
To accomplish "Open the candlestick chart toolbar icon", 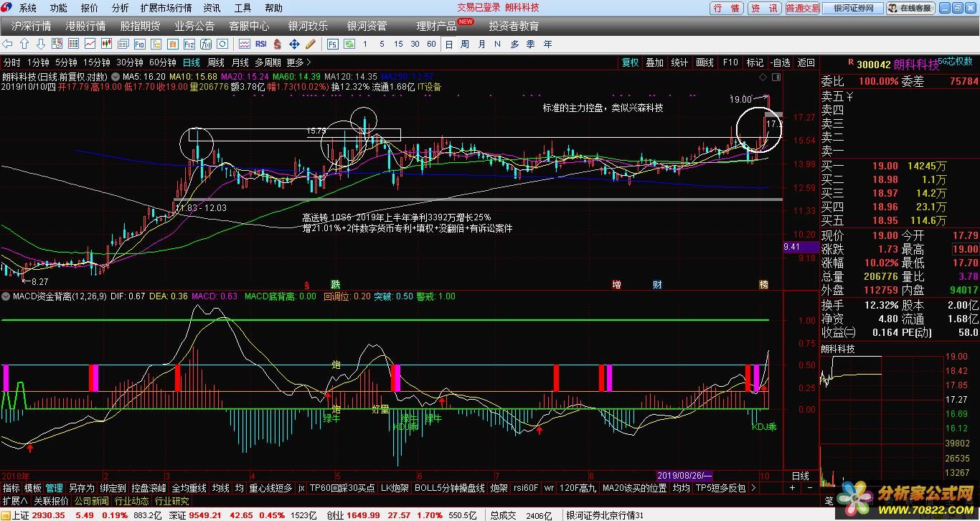I will click(x=106, y=44).
